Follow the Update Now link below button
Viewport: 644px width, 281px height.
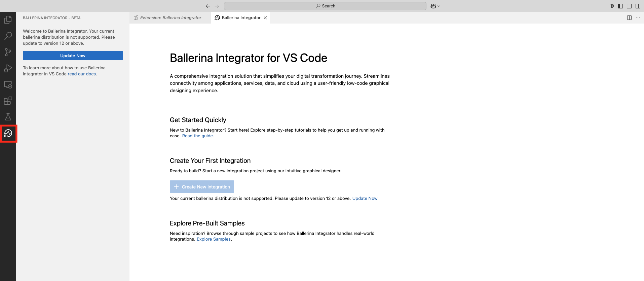click(365, 199)
